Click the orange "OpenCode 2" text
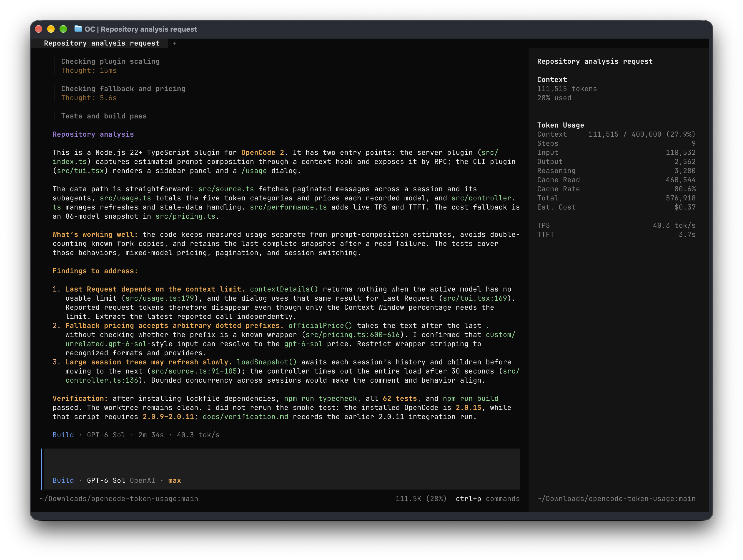 (262, 152)
